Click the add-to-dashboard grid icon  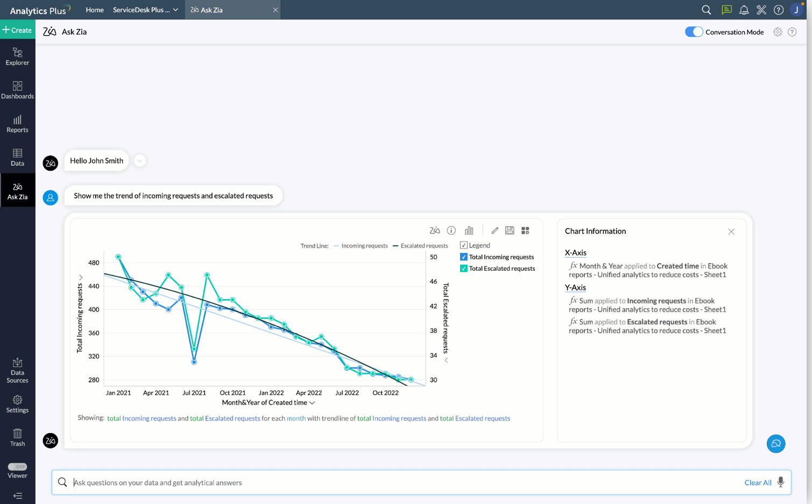click(x=526, y=231)
